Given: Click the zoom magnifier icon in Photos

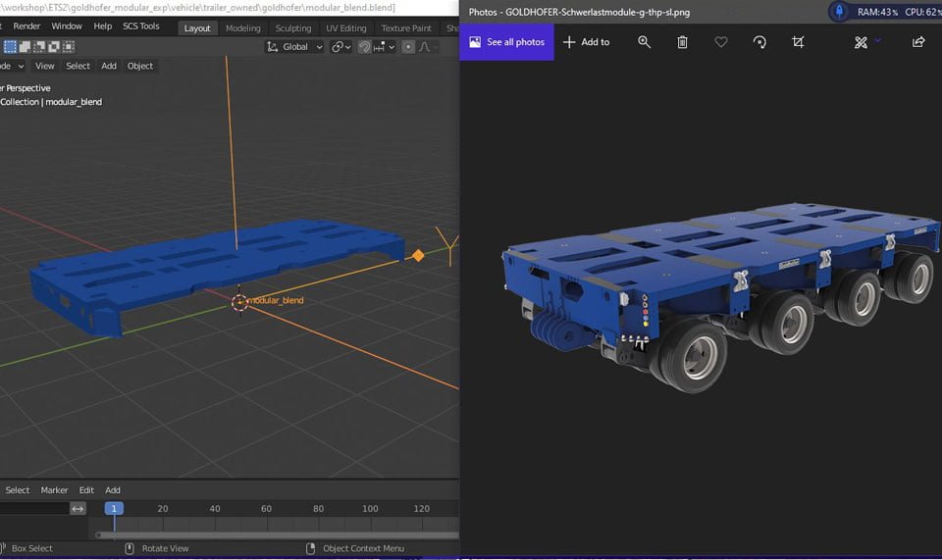Looking at the screenshot, I should pyautogui.click(x=644, y=42).
